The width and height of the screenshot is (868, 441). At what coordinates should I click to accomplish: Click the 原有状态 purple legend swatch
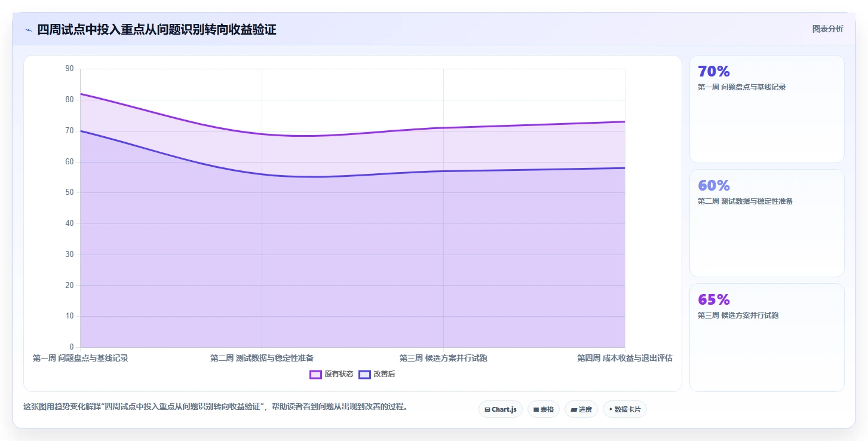tap(315, 374)
